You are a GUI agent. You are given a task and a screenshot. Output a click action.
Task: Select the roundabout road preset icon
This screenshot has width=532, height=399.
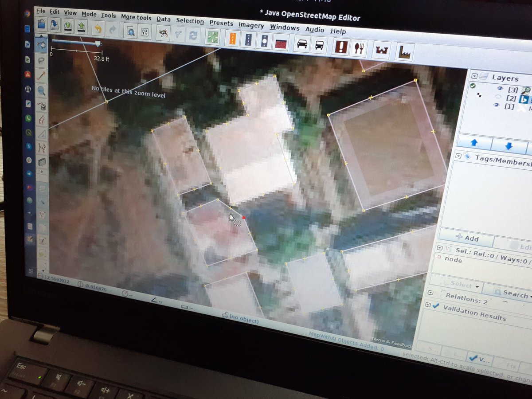pyautogui.click(x=264, y=41)
